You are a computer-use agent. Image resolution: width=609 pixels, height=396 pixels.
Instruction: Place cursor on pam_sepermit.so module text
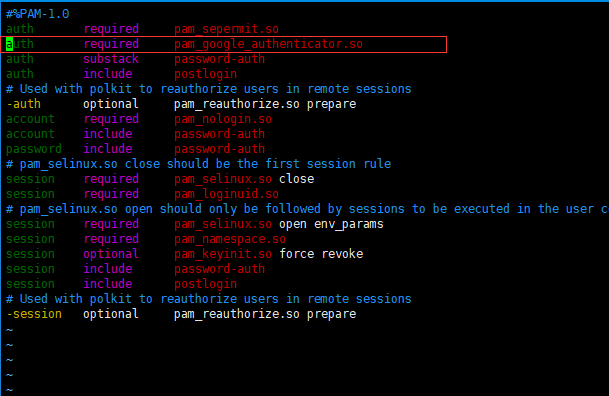[x=226, y=29]
